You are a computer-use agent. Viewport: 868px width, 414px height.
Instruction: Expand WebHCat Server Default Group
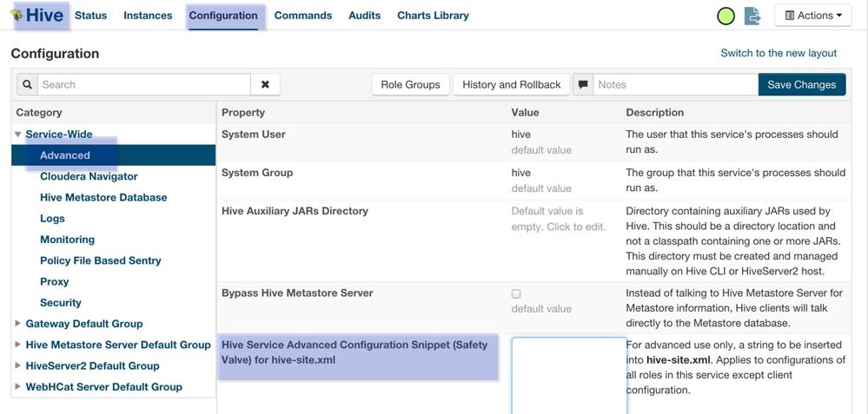(18, 387)
